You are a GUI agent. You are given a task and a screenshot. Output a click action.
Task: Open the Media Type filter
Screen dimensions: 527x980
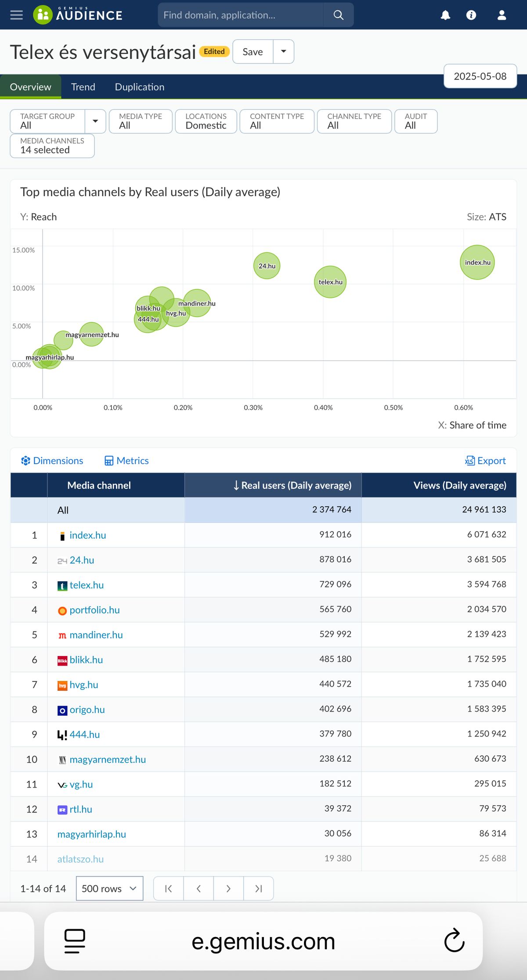(x=141, y=121)
